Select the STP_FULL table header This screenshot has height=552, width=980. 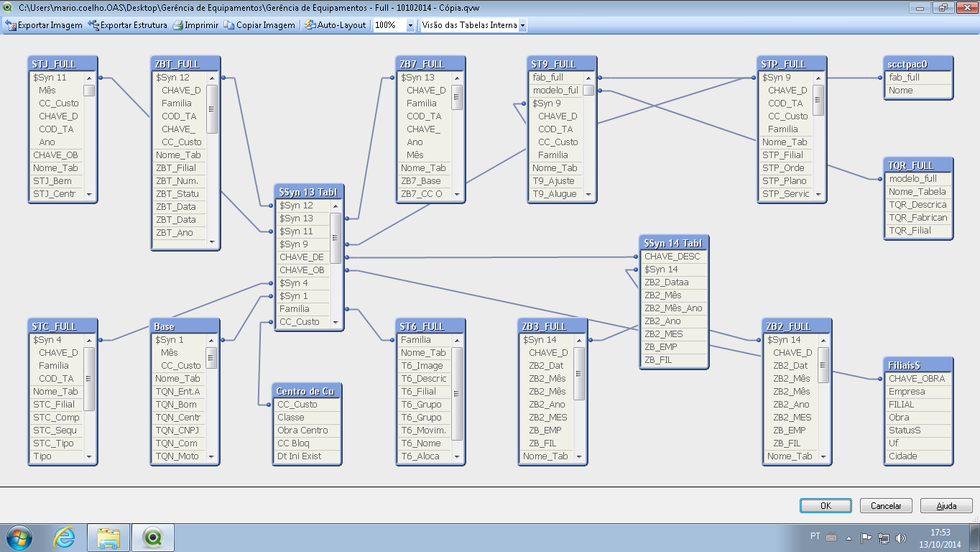pyautogui.click(x=792, y=64)
